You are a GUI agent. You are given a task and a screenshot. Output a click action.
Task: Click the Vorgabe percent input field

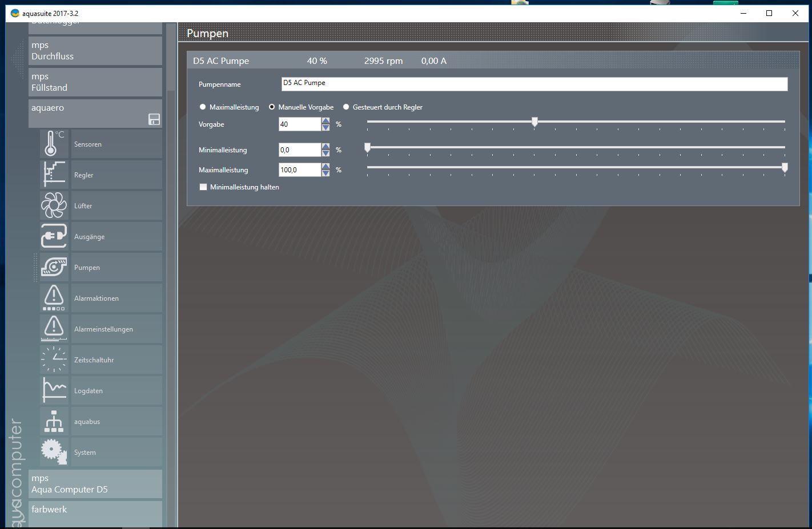click(300, 124)
